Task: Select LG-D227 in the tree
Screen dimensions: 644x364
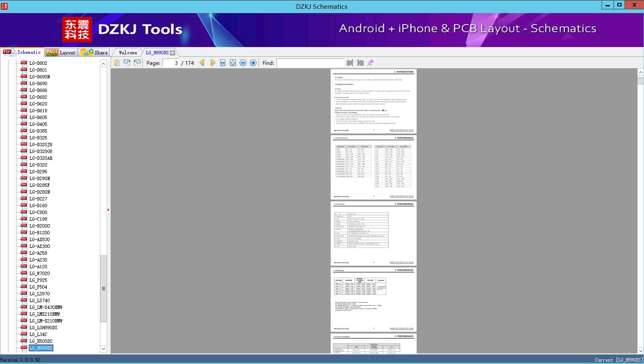Action: point(38,199)
